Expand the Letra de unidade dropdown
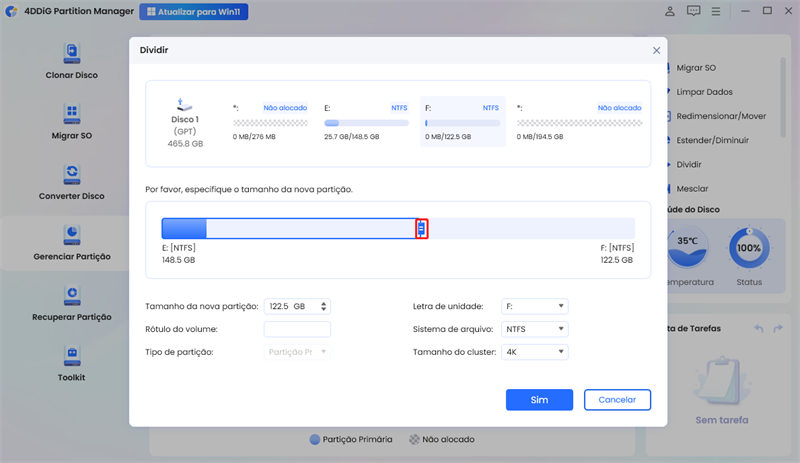800x463 pixels. pyautogui.click(x=536, y=306)
